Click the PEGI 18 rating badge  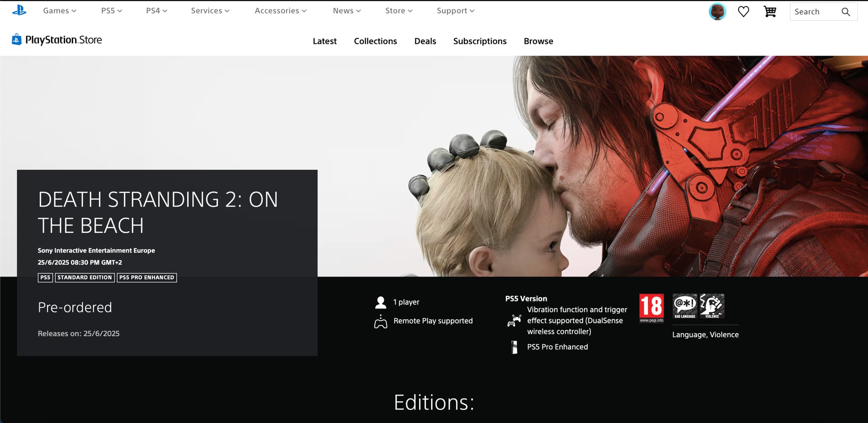(651, 308)
